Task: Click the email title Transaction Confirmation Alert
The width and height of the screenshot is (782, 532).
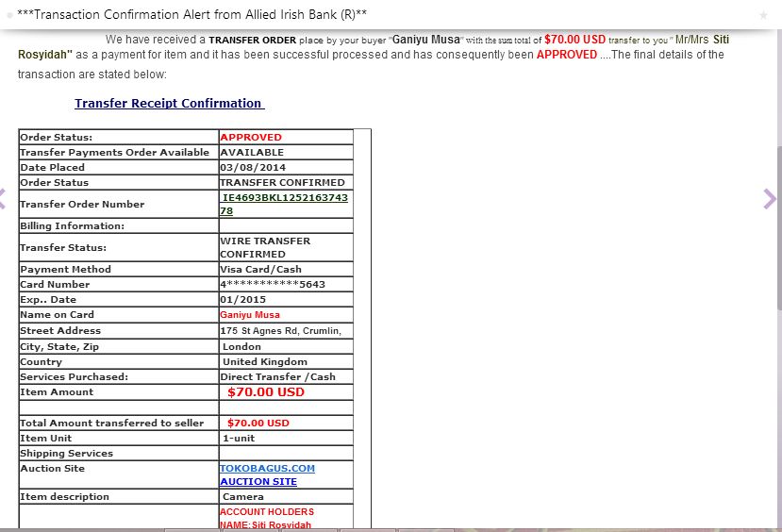Action: click(192, 14)
